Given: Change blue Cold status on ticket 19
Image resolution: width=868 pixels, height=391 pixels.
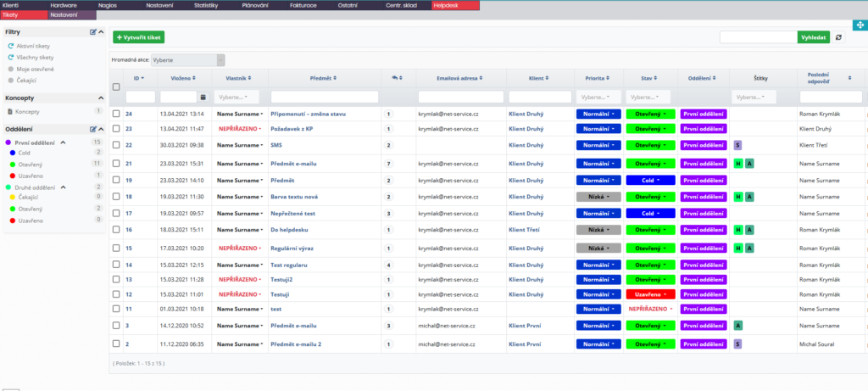Looking at the screenshot, I should coord(651,180).
